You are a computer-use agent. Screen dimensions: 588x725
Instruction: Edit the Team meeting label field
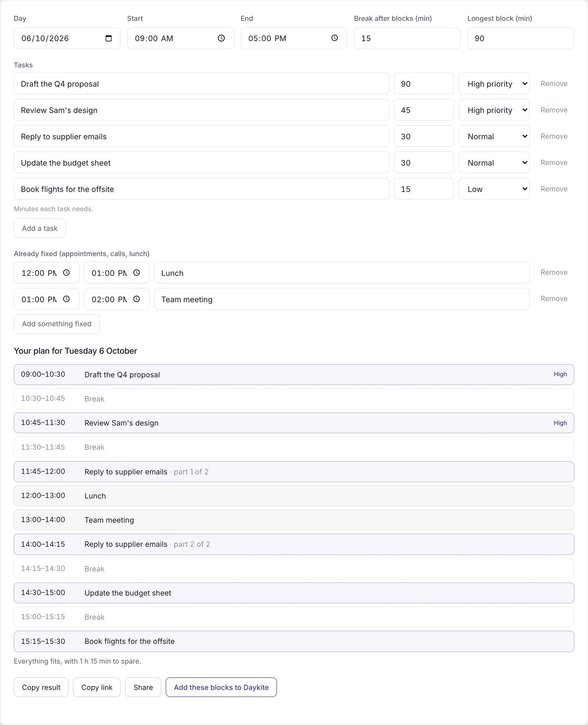342,299
